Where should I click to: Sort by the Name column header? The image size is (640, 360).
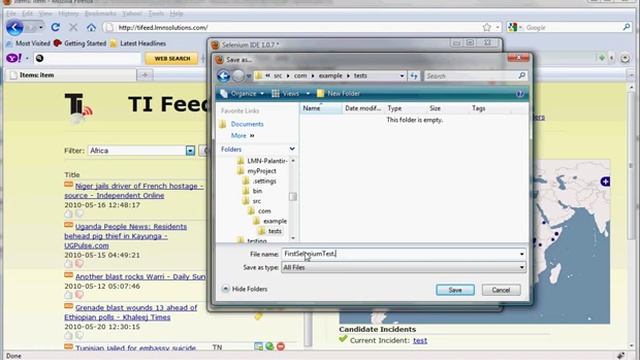pyautogui.click(x=321, y=108)
